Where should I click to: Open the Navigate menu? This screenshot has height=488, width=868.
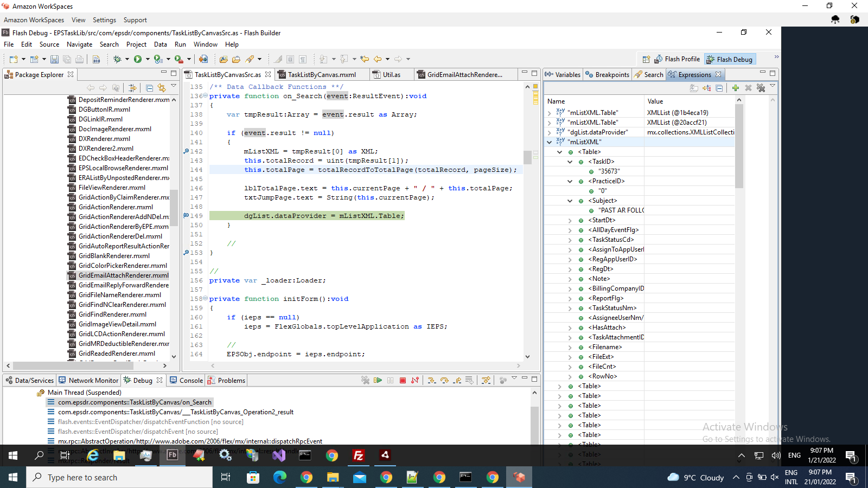(79, 44)
